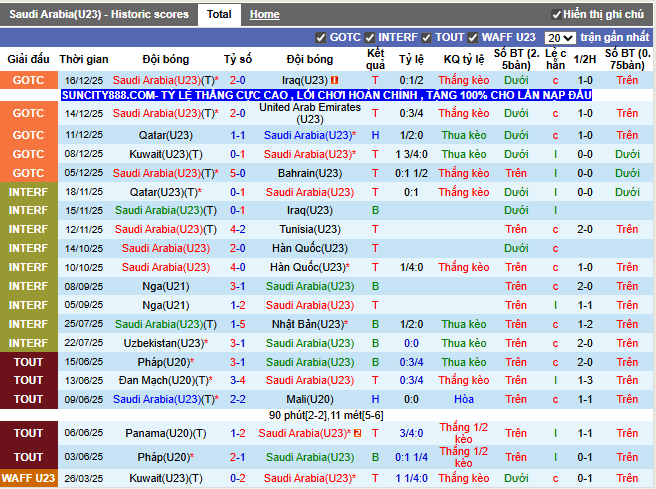The width and height of the screenshot is (656, 489).
Task: Click United Arab Emirates (U23) team name
Action: point(310,113)
